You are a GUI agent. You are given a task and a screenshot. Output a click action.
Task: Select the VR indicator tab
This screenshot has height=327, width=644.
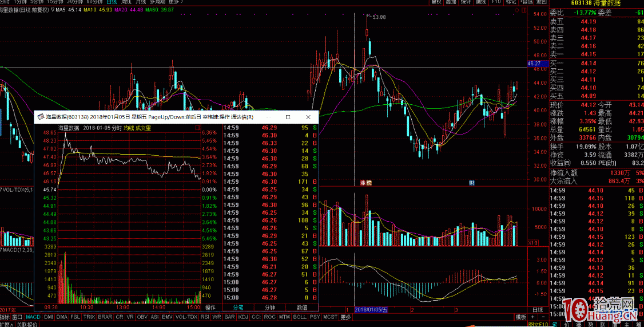(130, 317)
